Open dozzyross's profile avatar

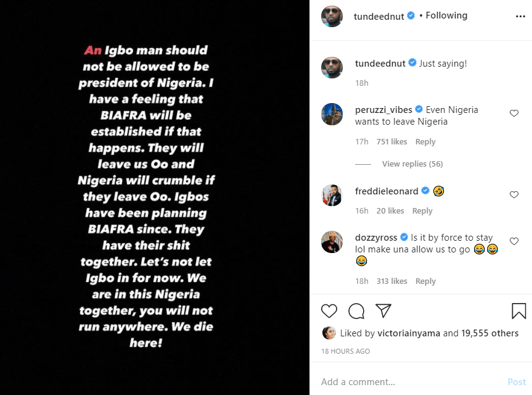(332, 243)
